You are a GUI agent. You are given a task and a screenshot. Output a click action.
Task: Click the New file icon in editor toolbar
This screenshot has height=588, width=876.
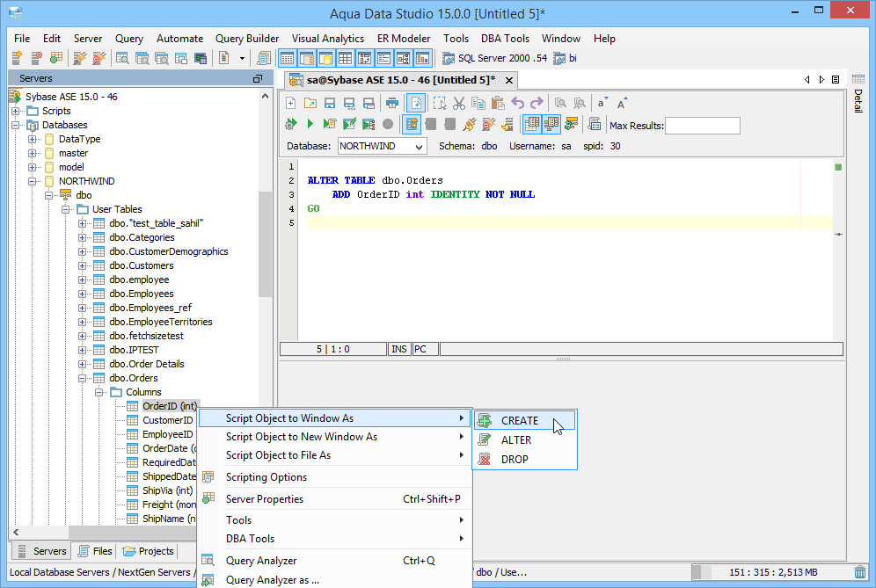[x=290, y=104]
